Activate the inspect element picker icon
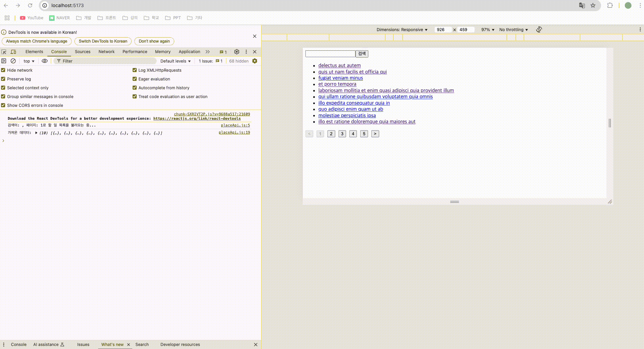 [4, 52]
